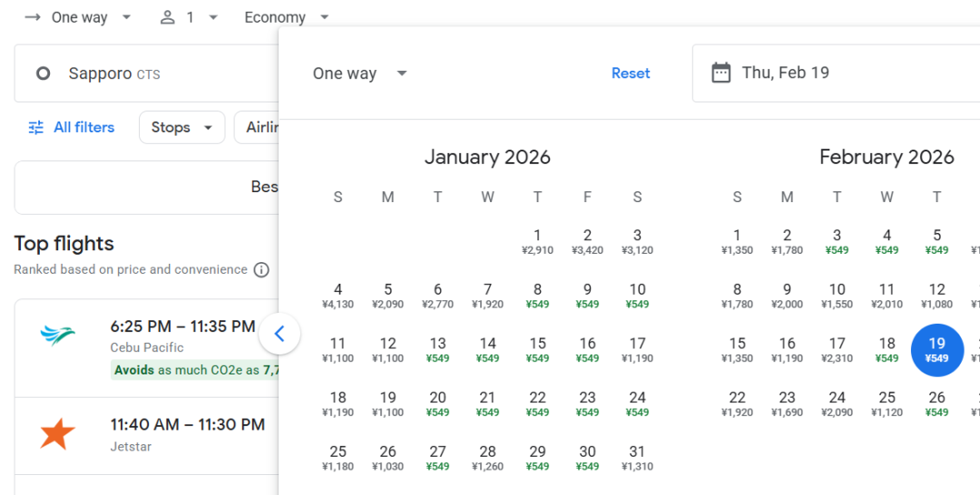
Task: Click the Reset link in date picker
Action: [x=631, y=73]
